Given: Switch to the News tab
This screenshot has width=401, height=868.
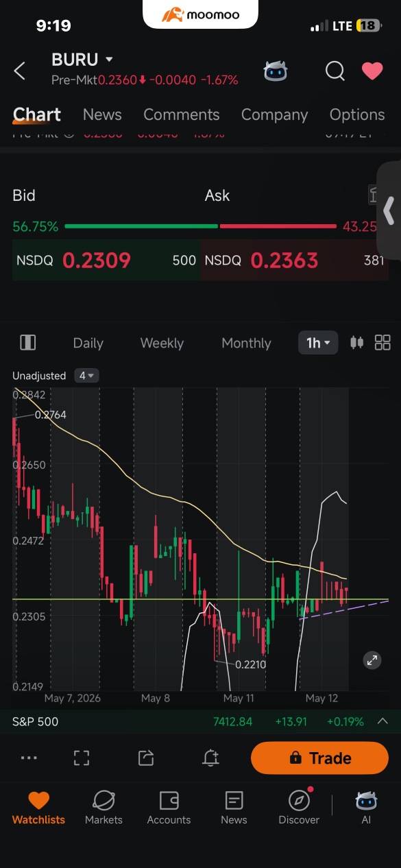Looking at the screenshot, I should coord(102,114).
